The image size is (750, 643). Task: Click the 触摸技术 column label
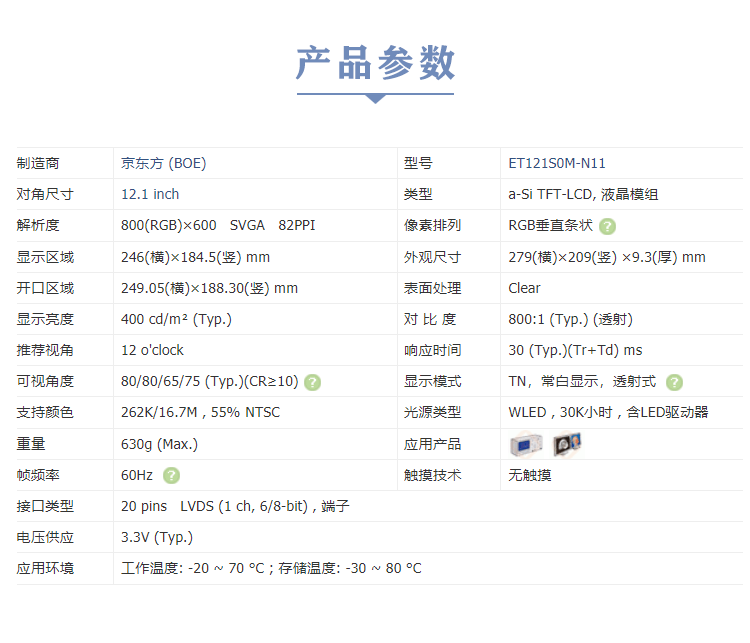pos(432,475)
